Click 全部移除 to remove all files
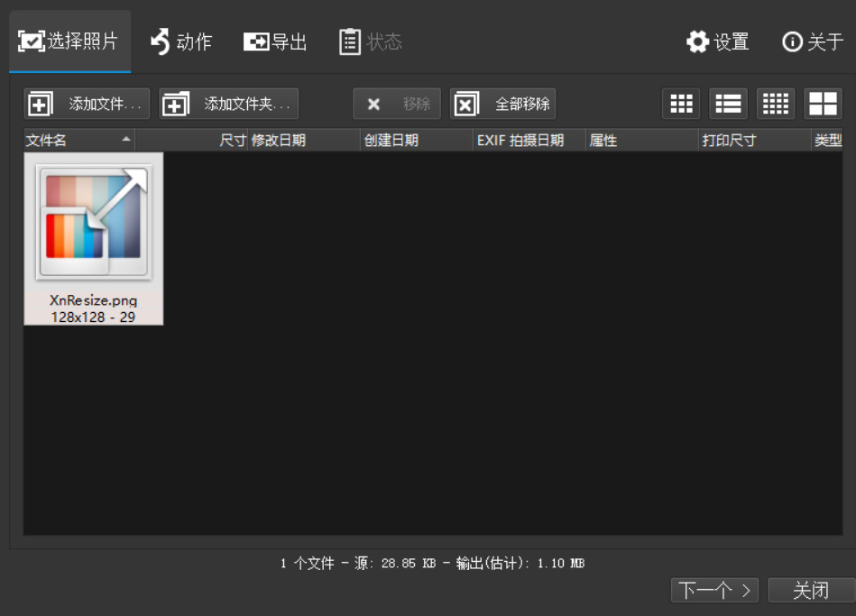856x616 pixels. click(x=502, y=104)
